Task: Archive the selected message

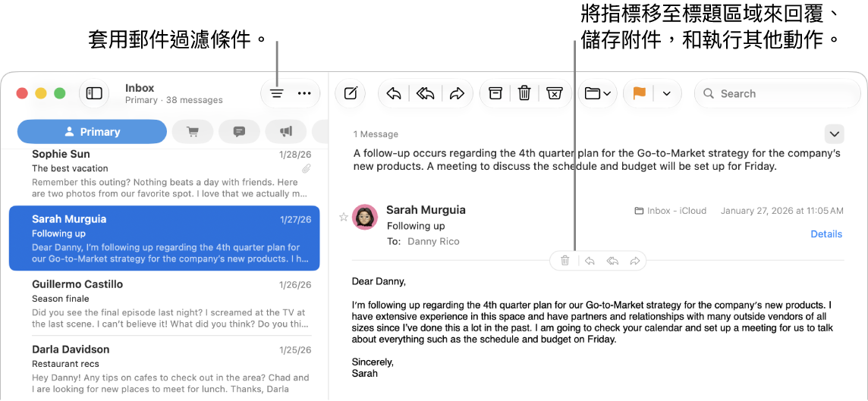Action: tap(495, 93)
